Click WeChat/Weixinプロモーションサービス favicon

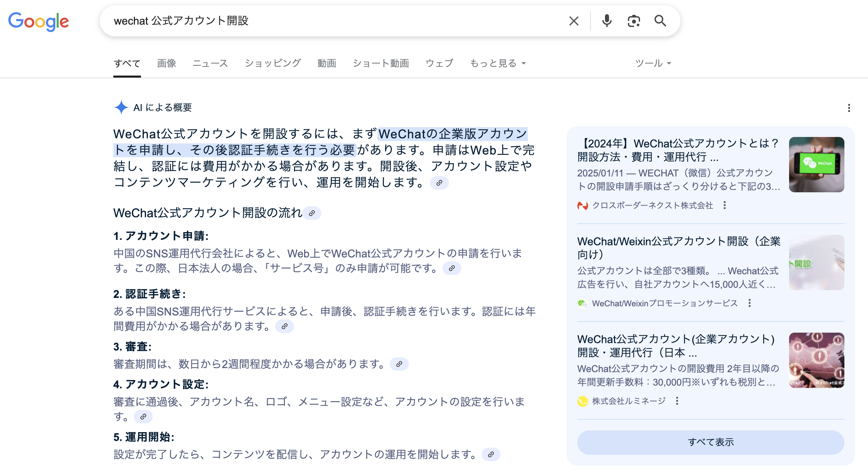(582, 303)
